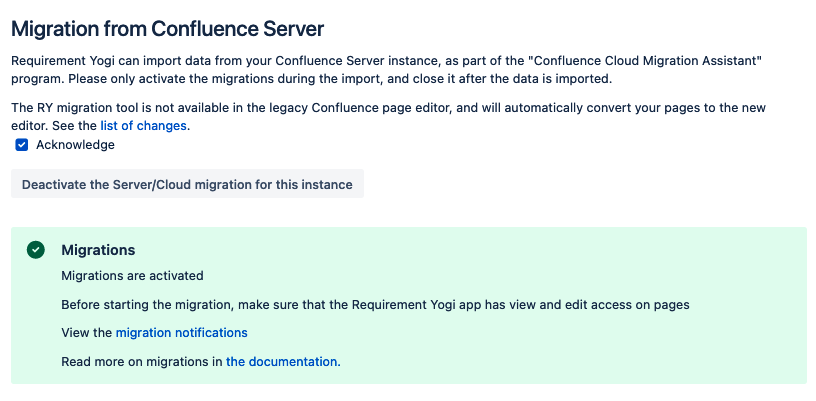The height and width of the screenshot is (401, 816).
Task: View the migration notifications link
Action: tap(182, 332)
